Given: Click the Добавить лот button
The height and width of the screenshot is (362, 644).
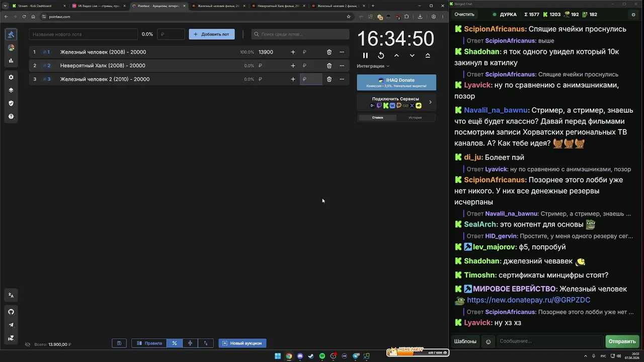Looking at the screenshot, I should coord(212,34).
